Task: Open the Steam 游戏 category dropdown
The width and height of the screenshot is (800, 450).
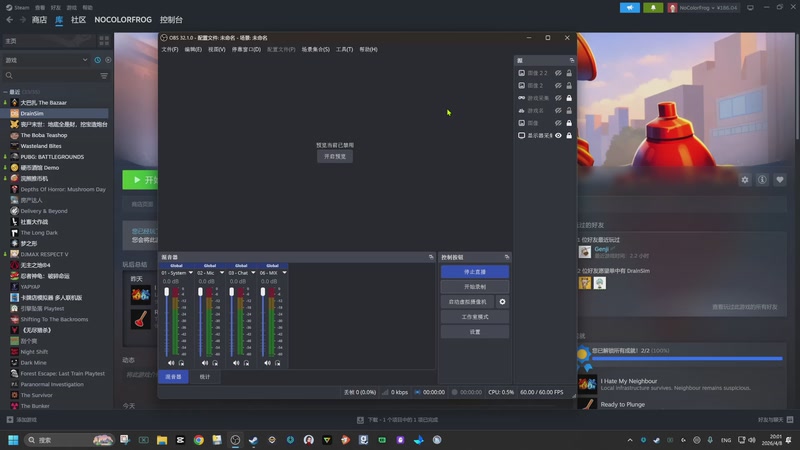Action: click(x=46, y=60)
